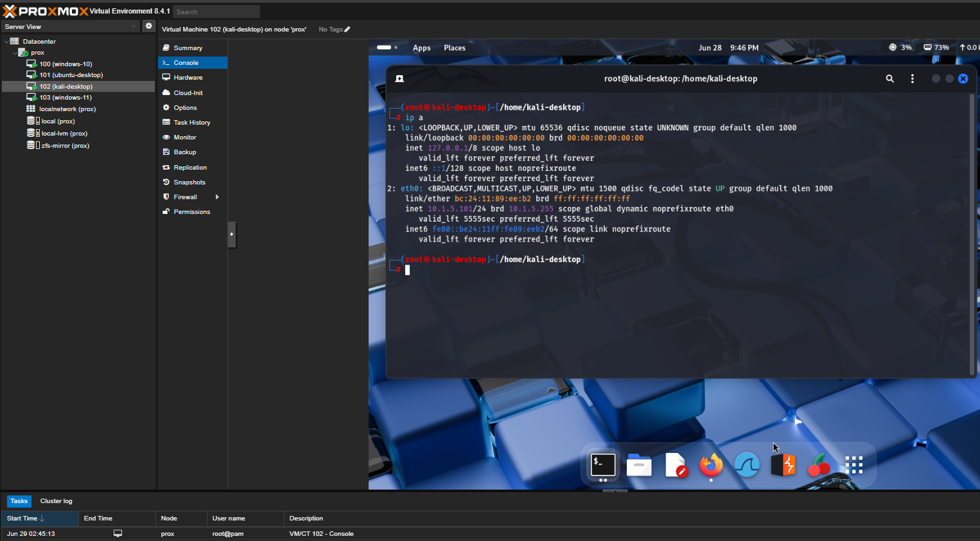Open terminal search with the magnifier
Viewport: 980px width, 541px height.
tap(889, 78)
